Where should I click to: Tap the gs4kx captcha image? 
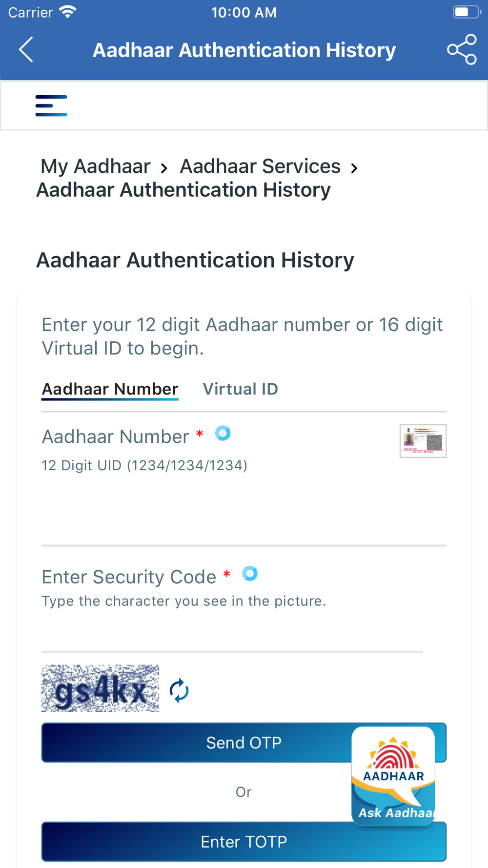pyautogui.click(x=100, y=688)
